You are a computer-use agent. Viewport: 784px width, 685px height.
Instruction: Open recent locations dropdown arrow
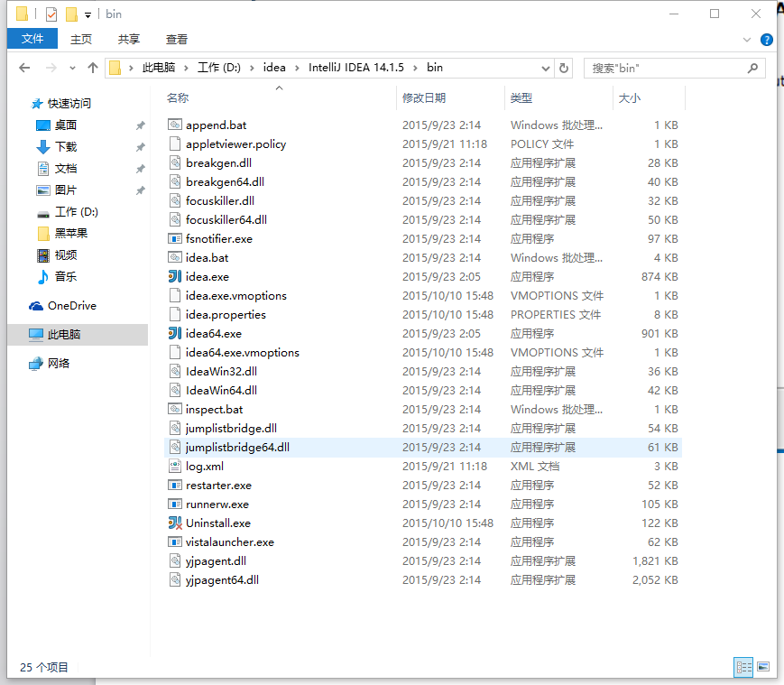(72, 68)
